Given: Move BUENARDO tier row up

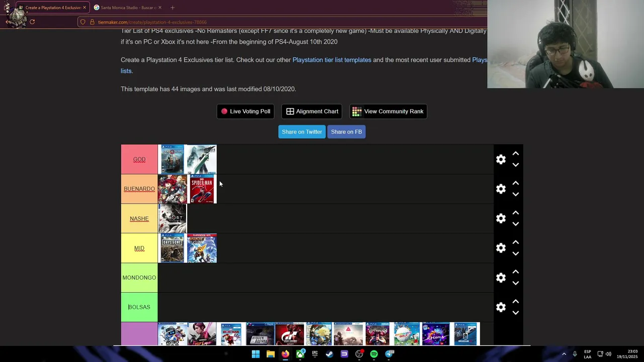Looking at the screenshot, I should 516,183.
